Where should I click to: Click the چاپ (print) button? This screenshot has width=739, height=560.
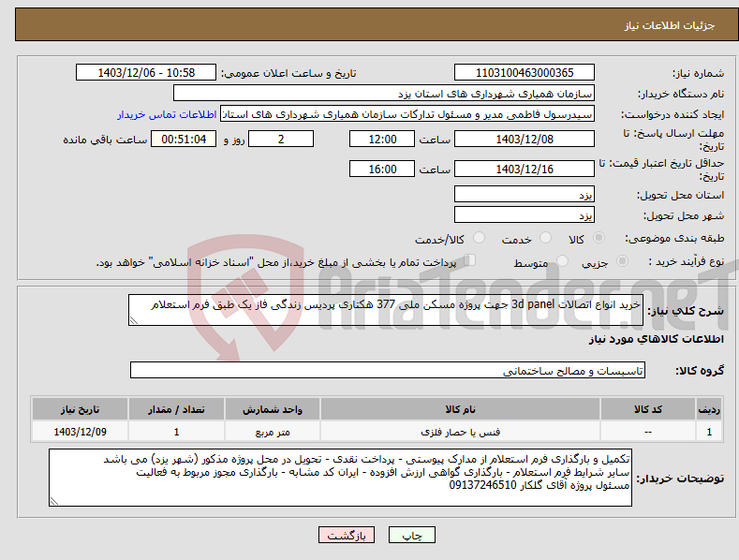click(x=411, y=535)
